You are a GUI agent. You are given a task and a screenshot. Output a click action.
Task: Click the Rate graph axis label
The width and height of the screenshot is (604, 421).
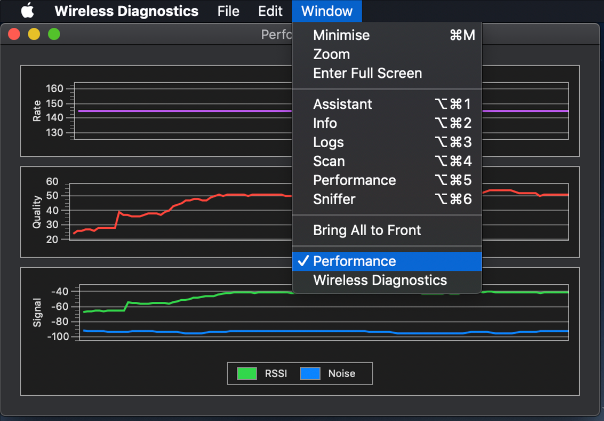(37, 111)
